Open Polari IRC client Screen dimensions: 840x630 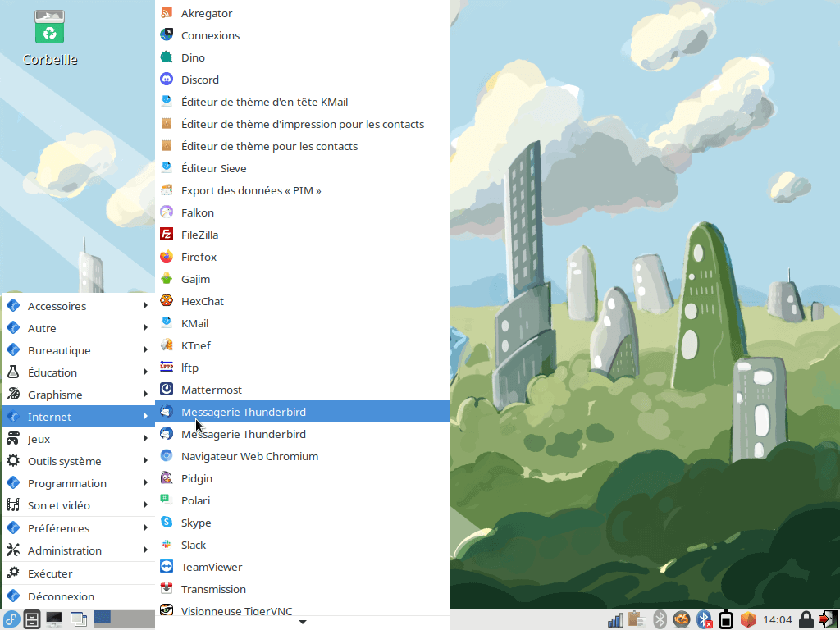point(303,500)
